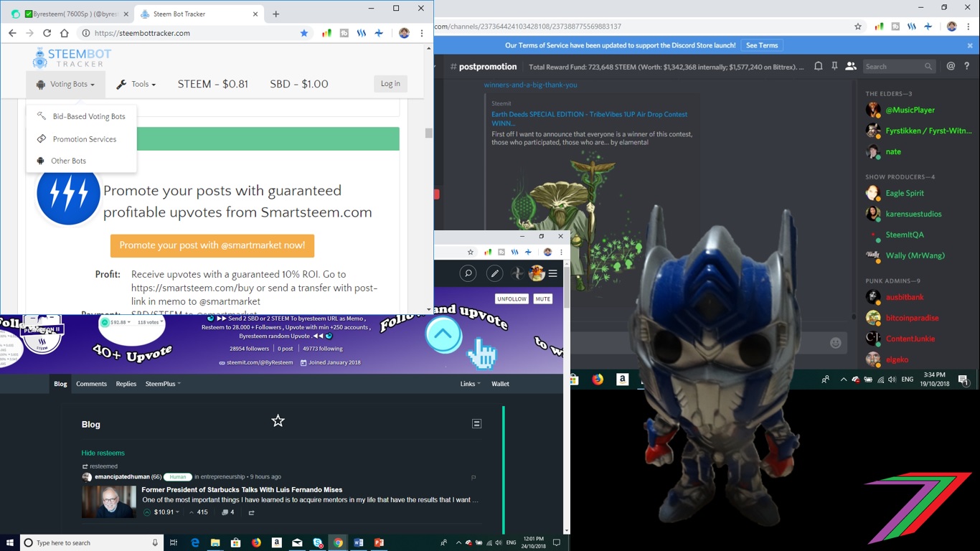Click the Discord Search field
The width and height of the screenshot is (980, 551).
tap(900, 66)
